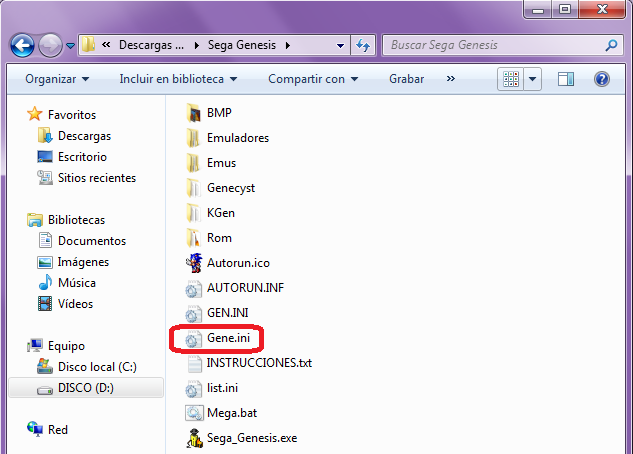Click the Gene.ini file name text

(x=228, y=338)
